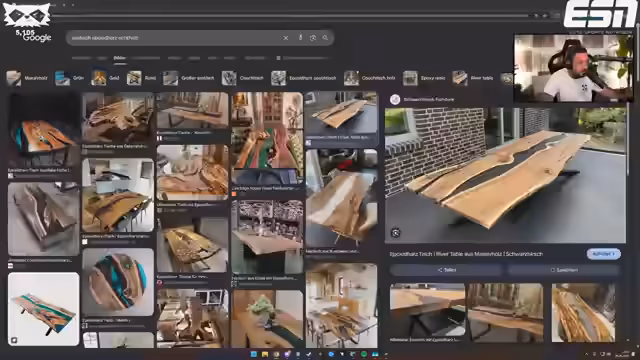Click the Google logo

coord(37,38)
